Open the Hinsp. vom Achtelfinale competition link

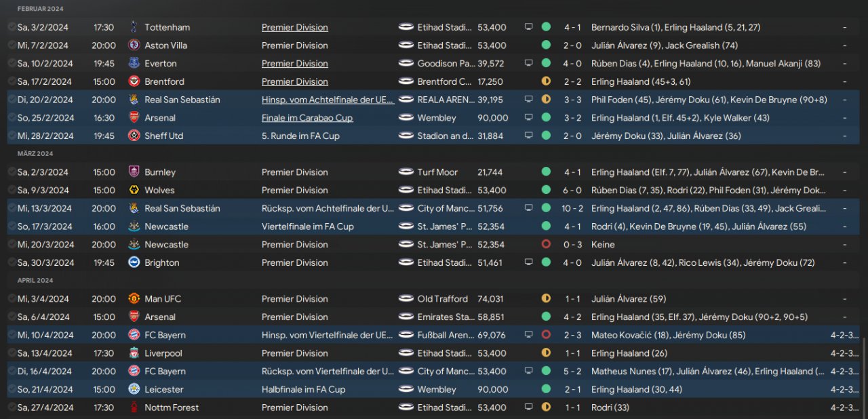pos(328,100)
